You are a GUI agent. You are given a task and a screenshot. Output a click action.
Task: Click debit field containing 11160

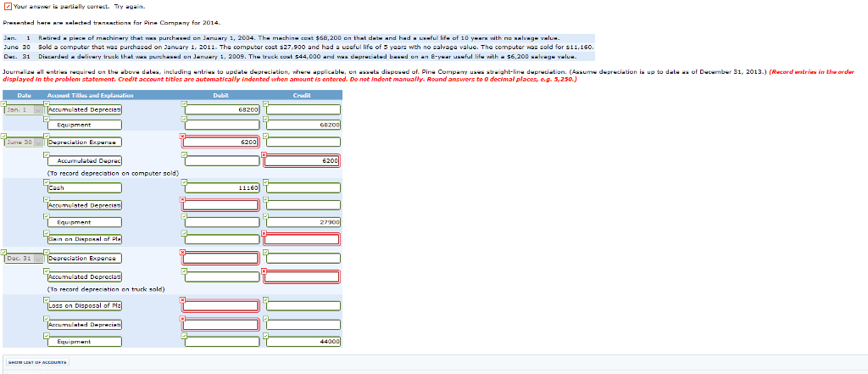click(x=221, y=187)
